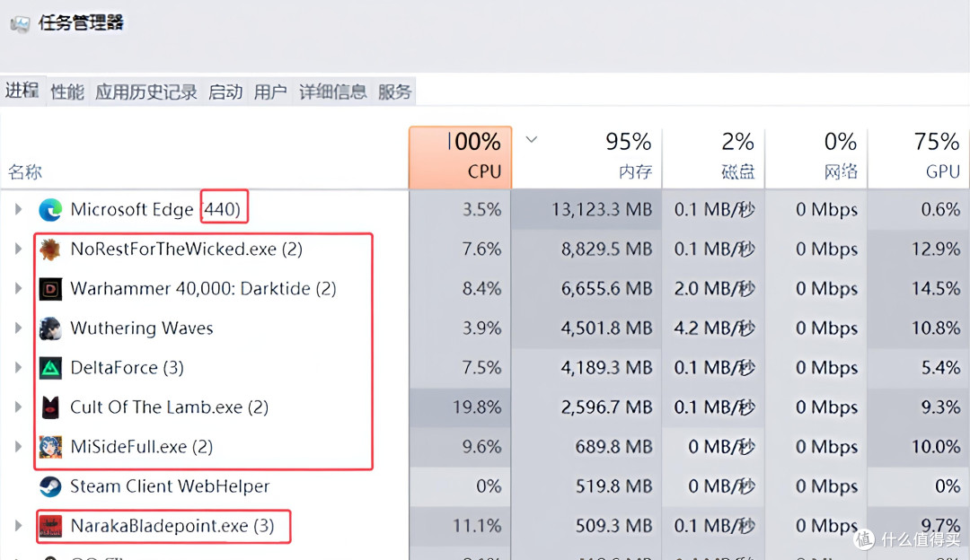Open the 详细信息 tab
Viewport: 970px width, 560px height.
[333, 92]
